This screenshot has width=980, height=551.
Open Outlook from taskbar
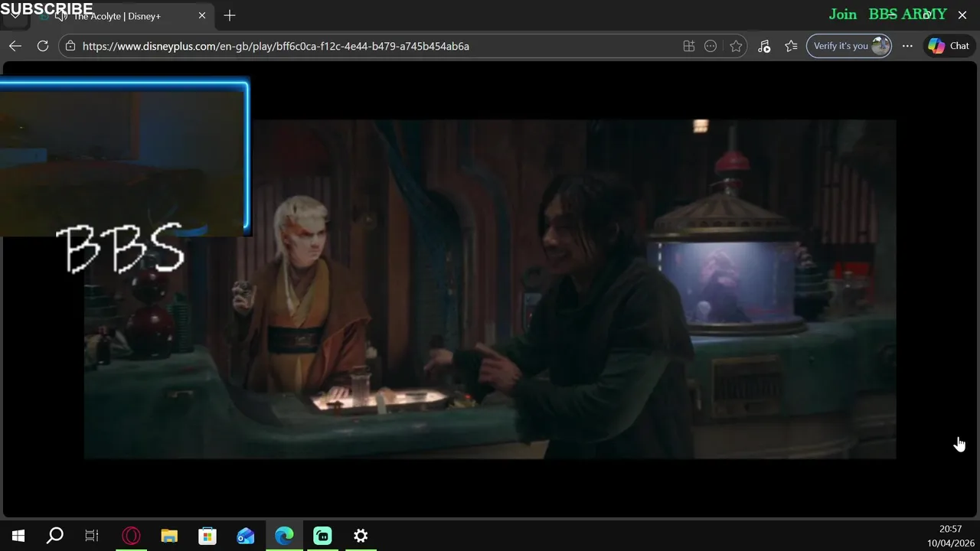coord(246,536)
